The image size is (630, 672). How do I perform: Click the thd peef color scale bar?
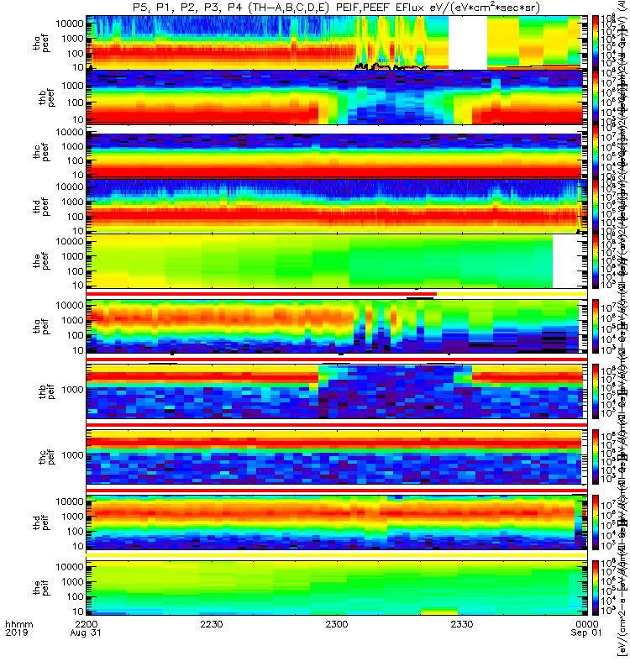pos(596,207)
